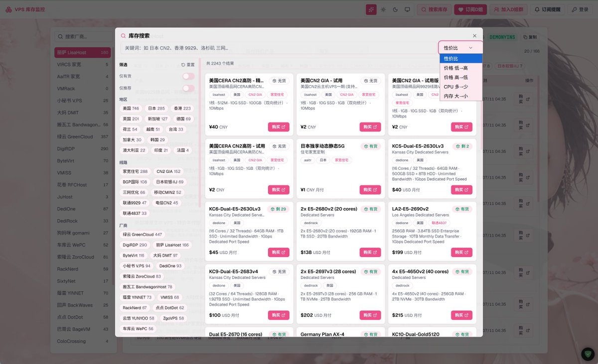Toggle the 家宽住宅 288 line filter chip
The height and width of the screenshot is (364, 598).
(x=135, y=171)
